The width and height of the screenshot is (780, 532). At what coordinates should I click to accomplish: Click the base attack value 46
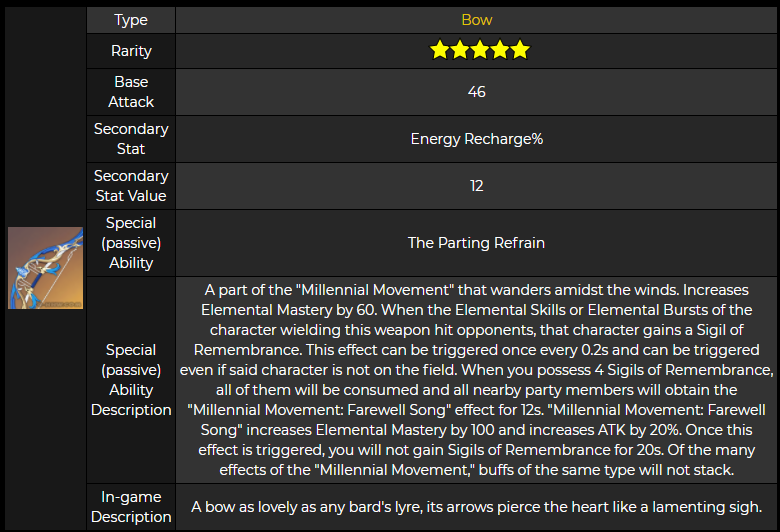pyautogui.click(x=477, y=92)
